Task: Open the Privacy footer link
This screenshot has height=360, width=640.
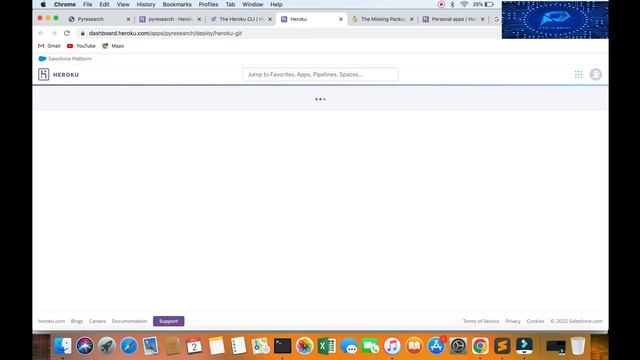Action: click(x=513, y=321)
